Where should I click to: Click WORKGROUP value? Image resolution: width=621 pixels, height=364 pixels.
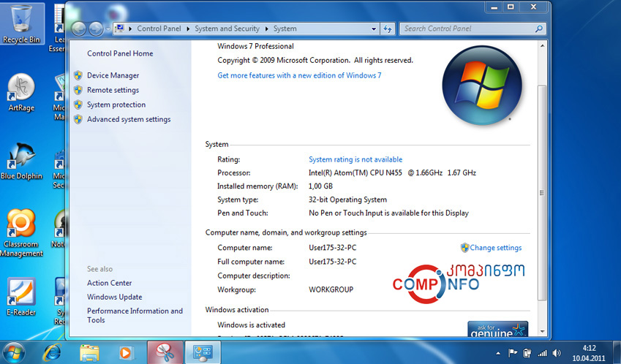pos(331,289)
